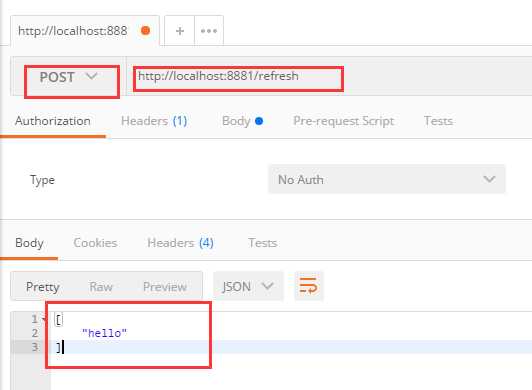Select Raw response view
Viewport: 532px width, 390px height.
pos(101,287)
